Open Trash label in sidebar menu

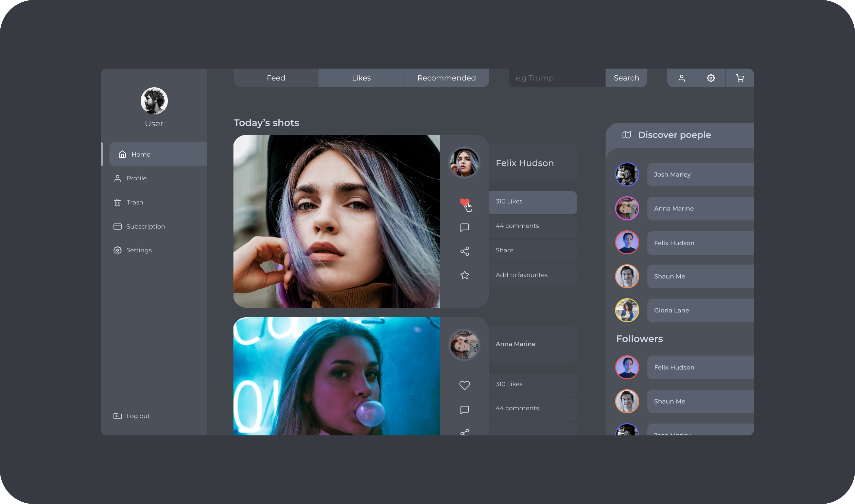click(135, 202)
